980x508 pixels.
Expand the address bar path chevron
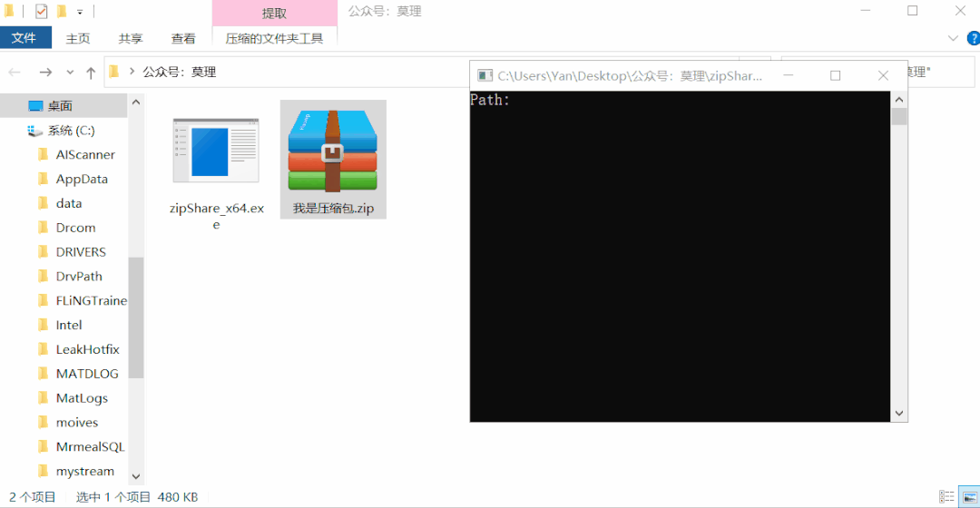[132, 72]
